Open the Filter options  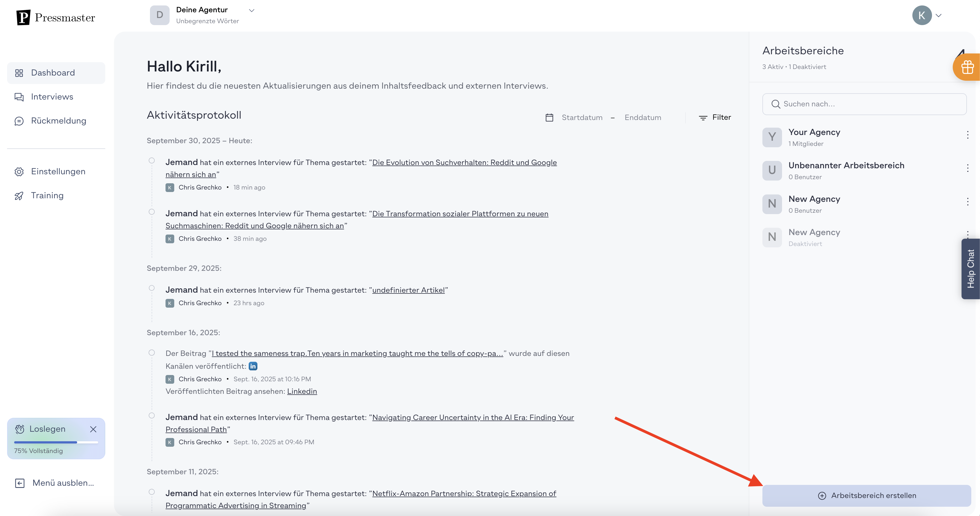pyautogui.click(x=715, y=118)
